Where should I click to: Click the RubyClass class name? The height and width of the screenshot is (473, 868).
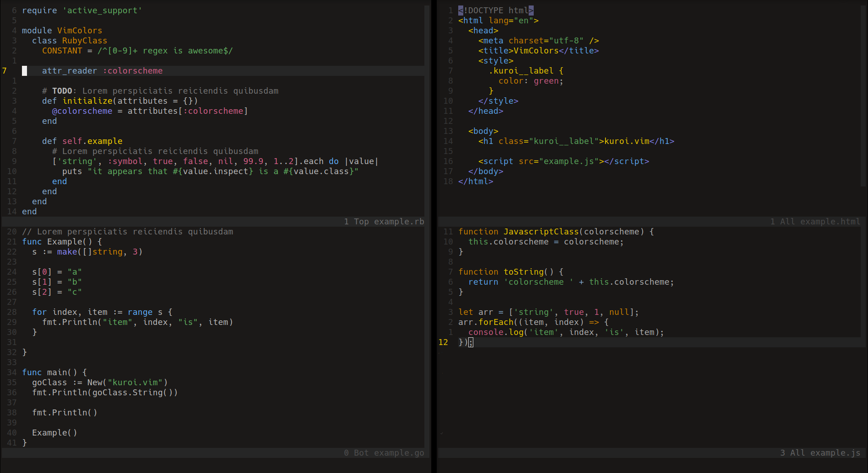point(85,41)
